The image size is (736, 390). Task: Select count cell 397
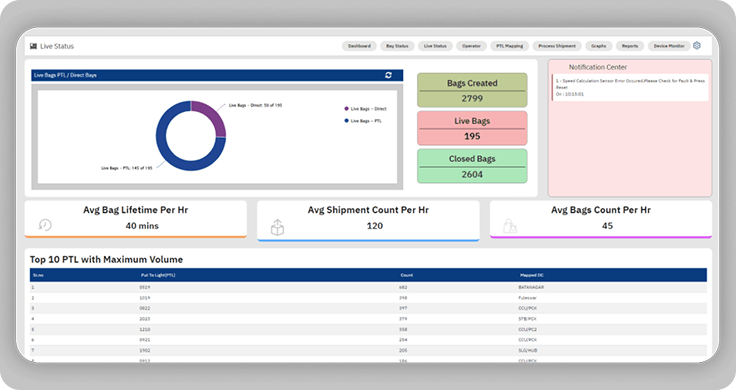(x=403, y=308)
